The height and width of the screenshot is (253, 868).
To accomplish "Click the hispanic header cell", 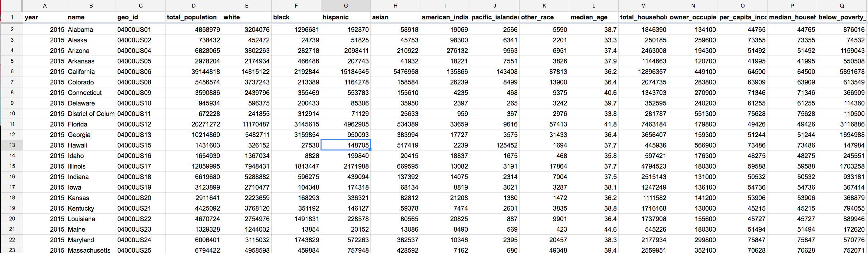I will tap(346, 17).
